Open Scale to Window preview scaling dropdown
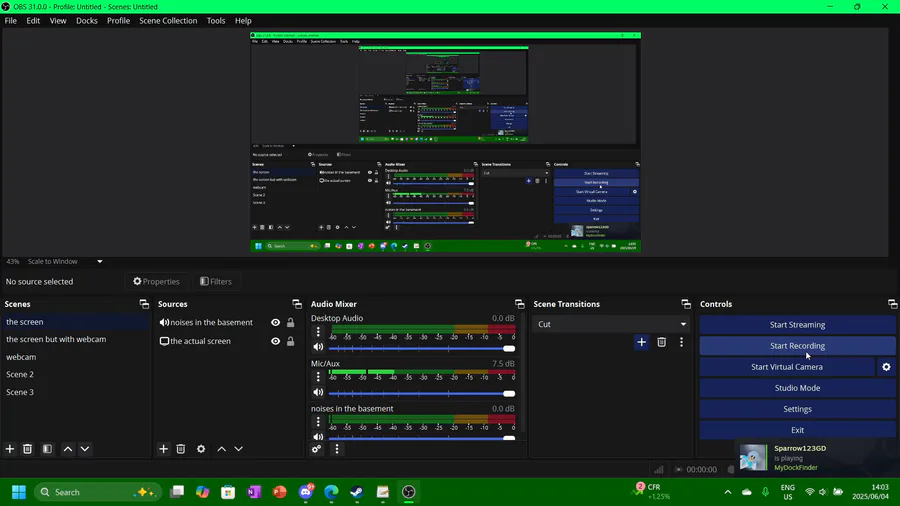 click(65, 261)
